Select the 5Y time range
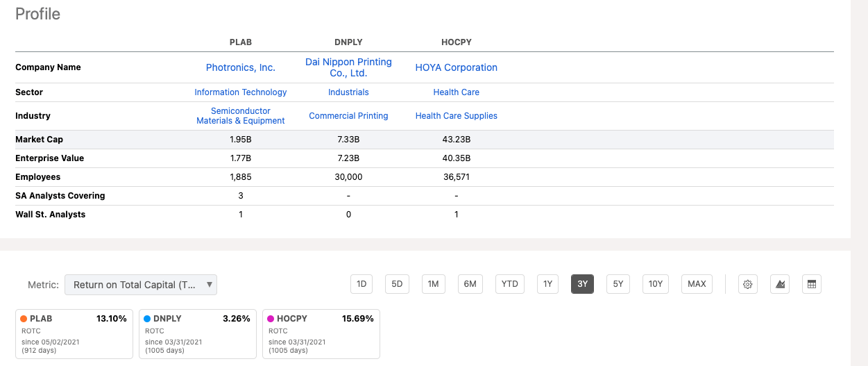This screenshot has height=366, width=868. 618,284
